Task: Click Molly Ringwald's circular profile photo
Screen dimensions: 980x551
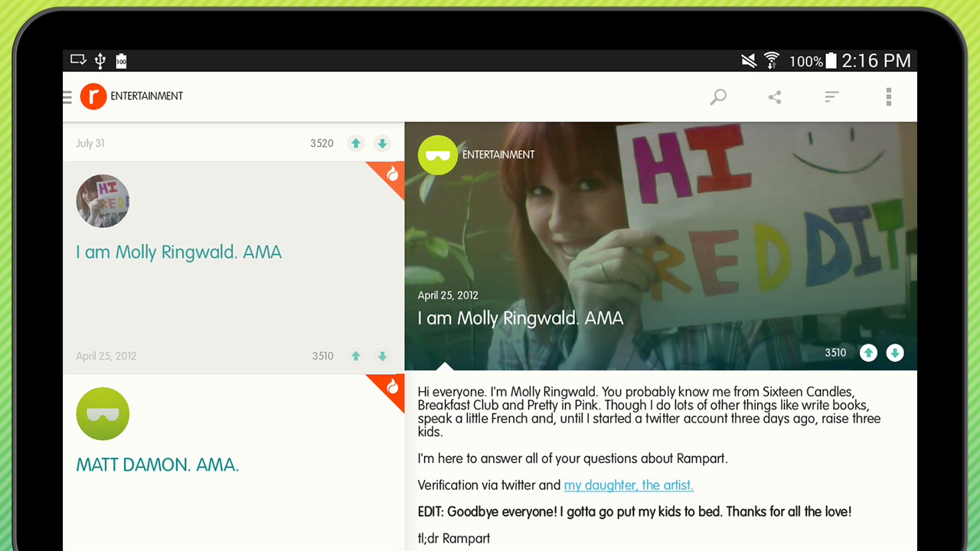Action: (103, 201)
